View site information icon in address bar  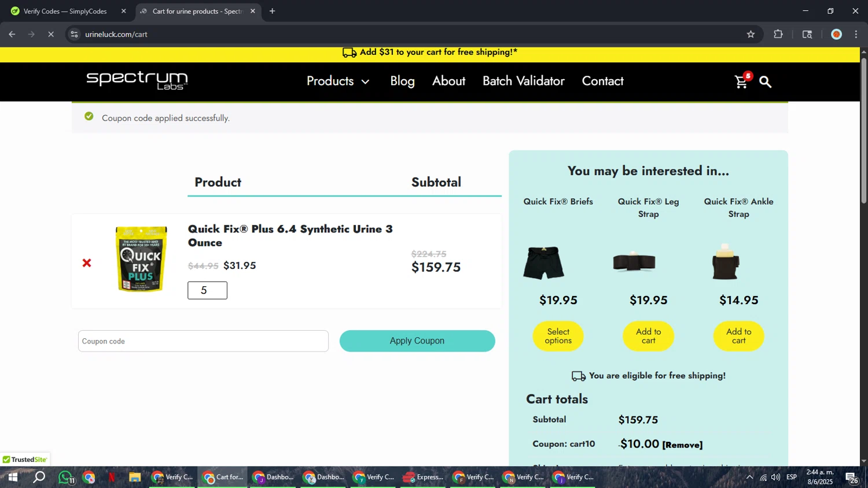[74, 34]
